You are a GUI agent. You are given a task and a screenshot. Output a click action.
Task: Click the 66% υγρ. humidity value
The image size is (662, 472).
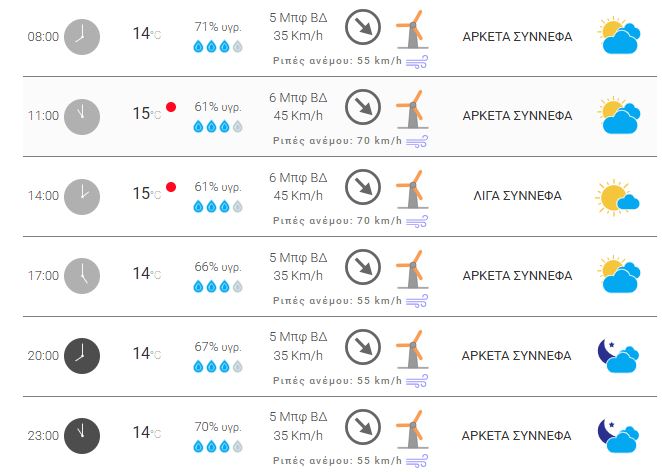(218, 267)
